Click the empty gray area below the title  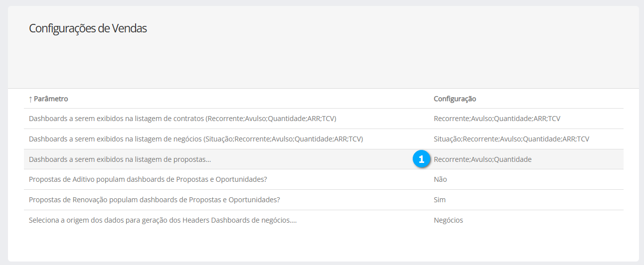(319, 62)
